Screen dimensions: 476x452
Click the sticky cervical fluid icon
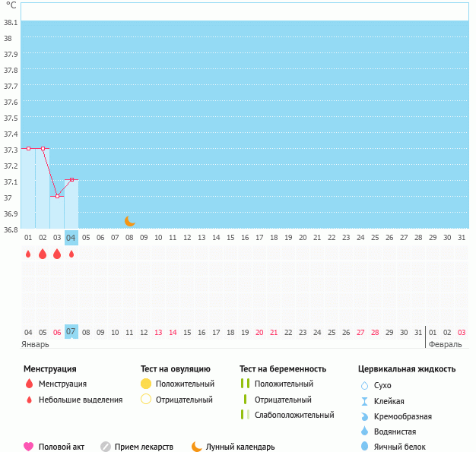click(364, 401)
